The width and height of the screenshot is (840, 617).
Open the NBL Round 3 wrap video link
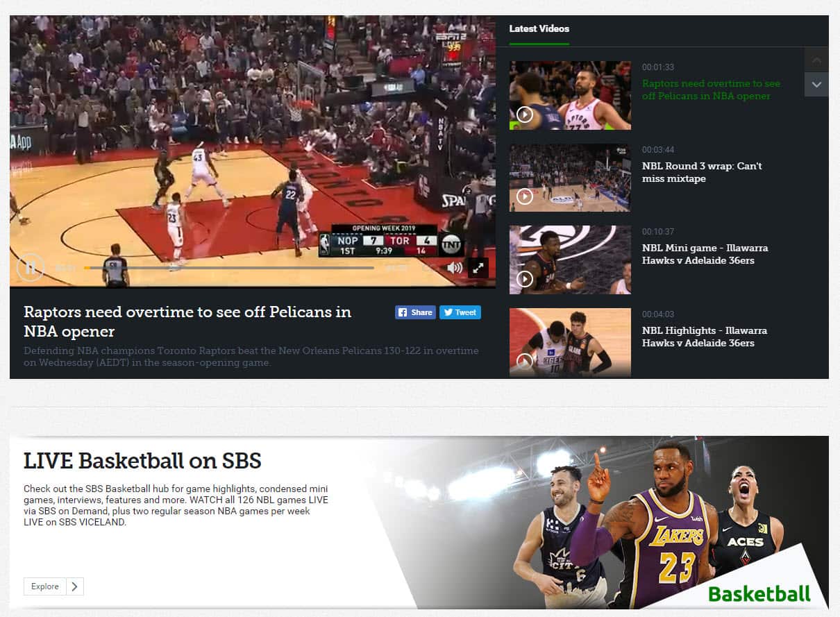click(x=701, y=172)
